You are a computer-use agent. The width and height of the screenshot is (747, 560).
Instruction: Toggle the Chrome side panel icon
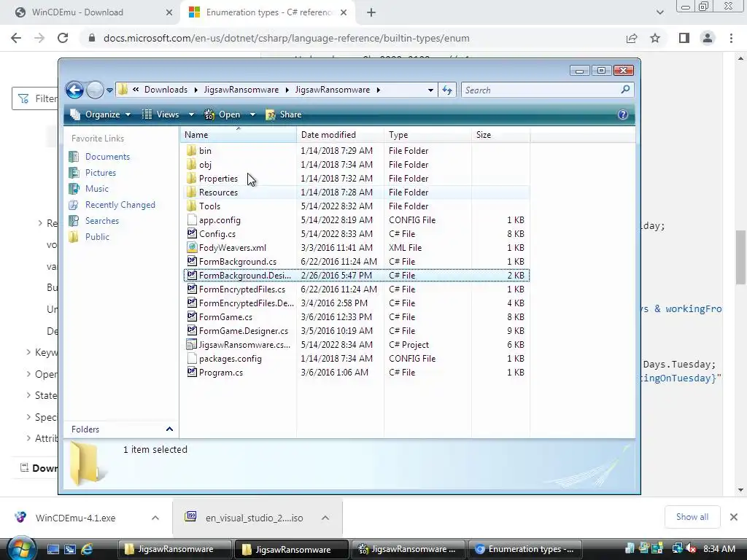(684, 38)
